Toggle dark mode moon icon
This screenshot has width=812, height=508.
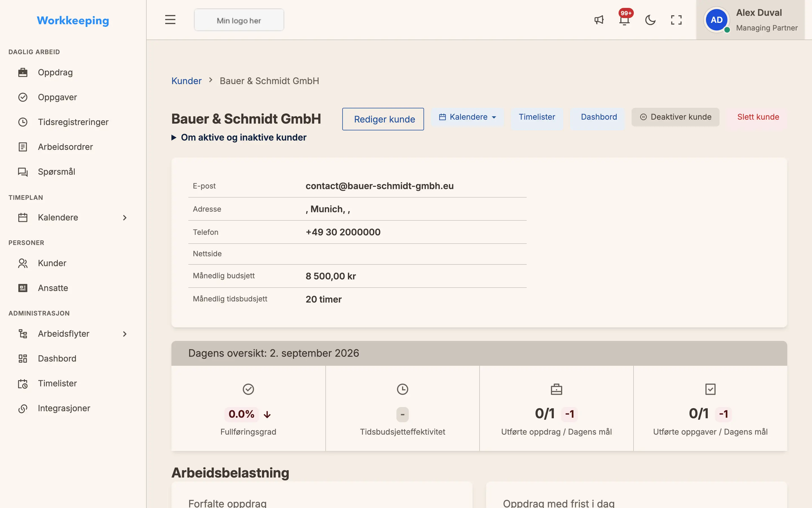click(x=650, y=20)
